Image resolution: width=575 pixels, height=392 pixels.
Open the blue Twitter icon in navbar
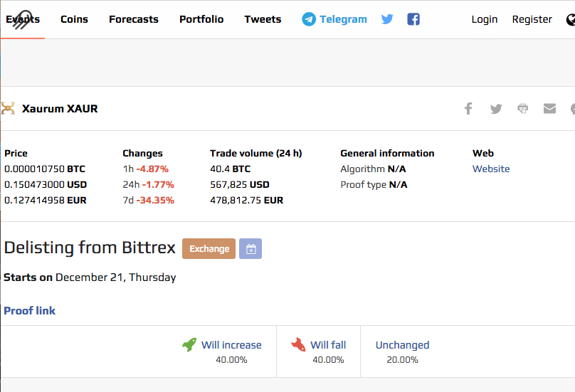tap(387, 19)
